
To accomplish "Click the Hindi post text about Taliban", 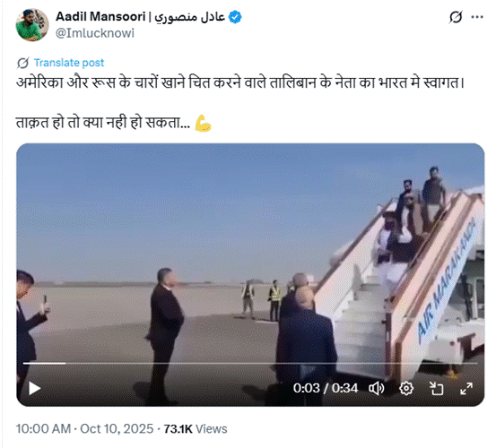I will point(240,82).
